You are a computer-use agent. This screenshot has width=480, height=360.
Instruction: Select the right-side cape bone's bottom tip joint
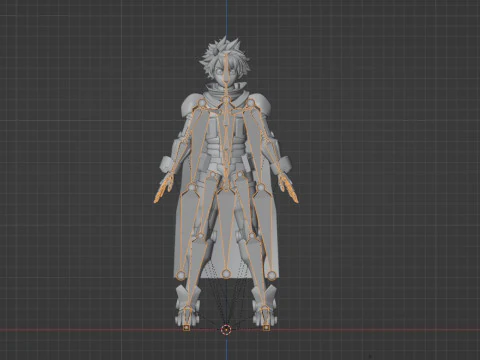pos(271,275)
